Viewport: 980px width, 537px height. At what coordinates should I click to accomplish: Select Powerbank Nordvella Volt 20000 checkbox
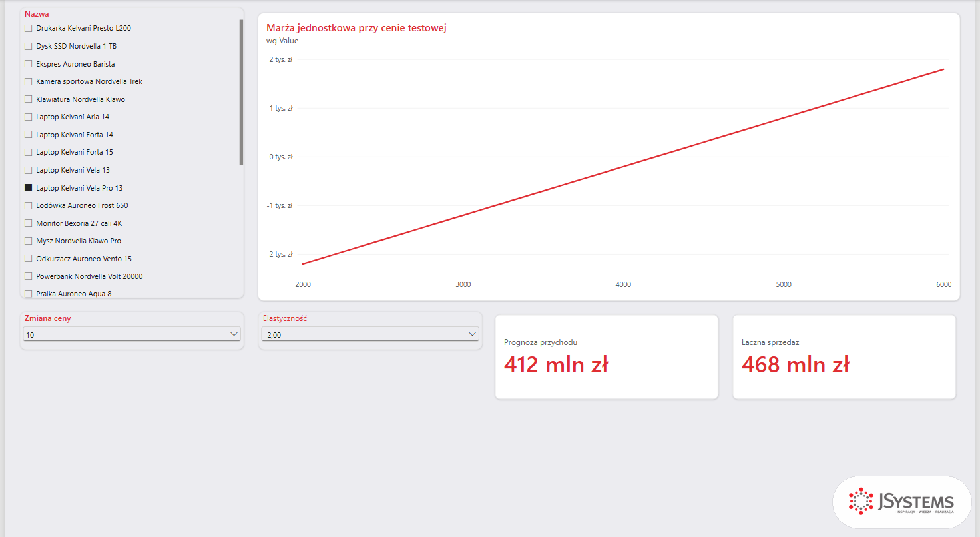(28, 276)
